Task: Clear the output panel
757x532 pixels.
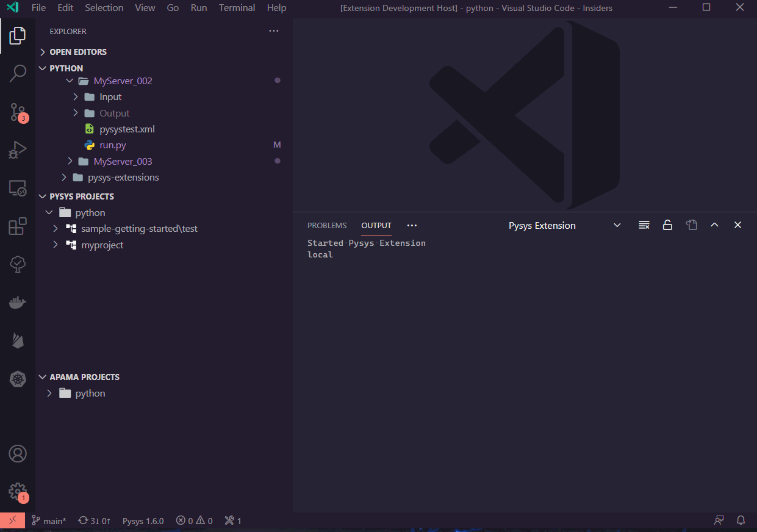Action: [644, 225]
